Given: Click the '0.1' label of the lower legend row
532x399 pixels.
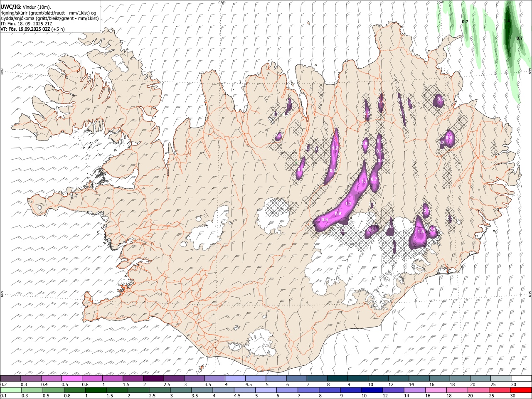Looking at the screenshot, I should tap(3, 396).
